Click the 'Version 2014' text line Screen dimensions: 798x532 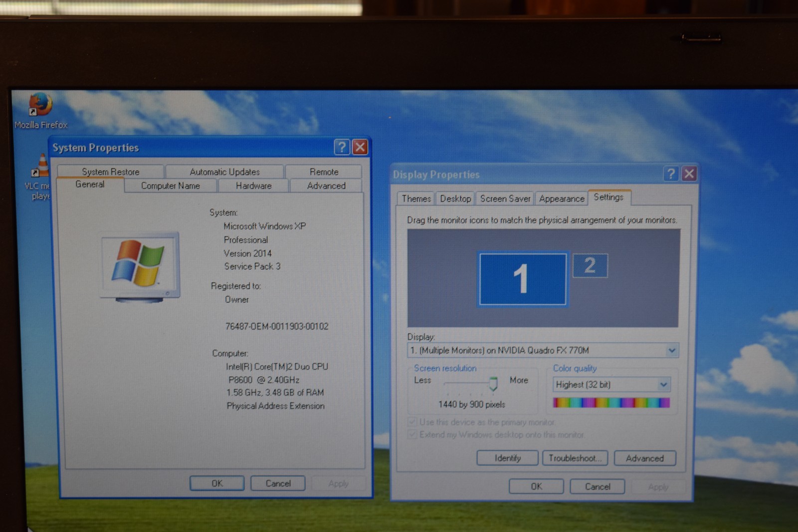pyautogui.click(x=248, y=253)
